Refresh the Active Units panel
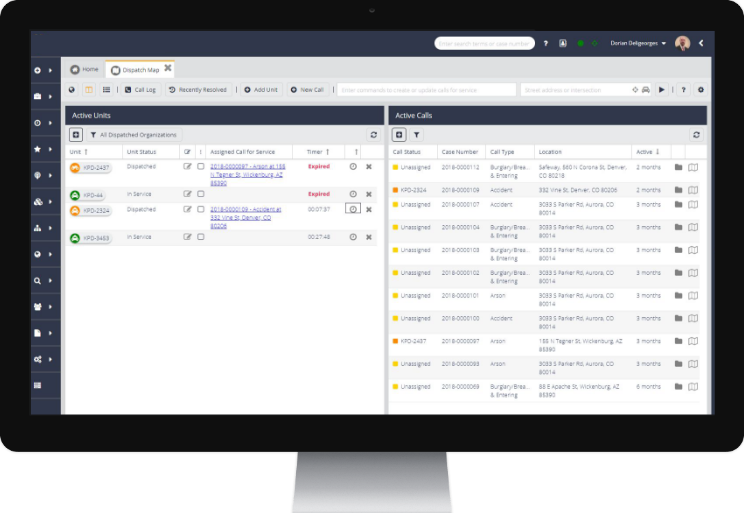This screenshot has height=513, width=744. coord(373,134)
